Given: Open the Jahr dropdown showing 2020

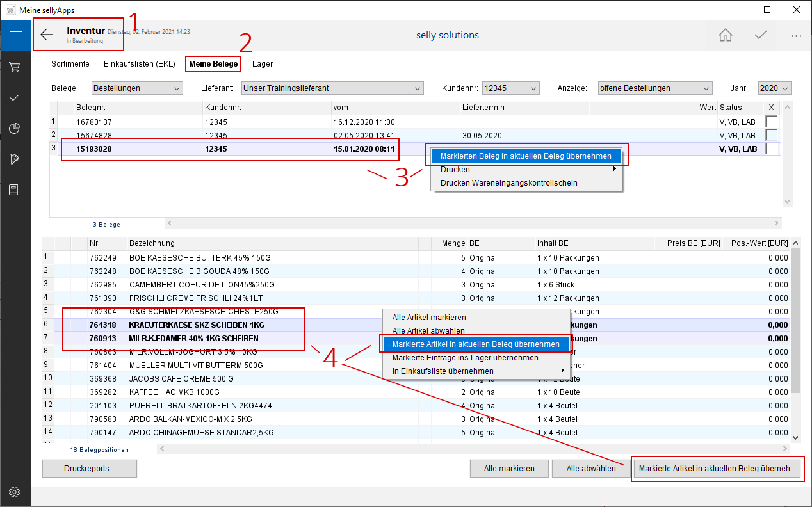Looking at the screenshot, I should tap(774, 88).
